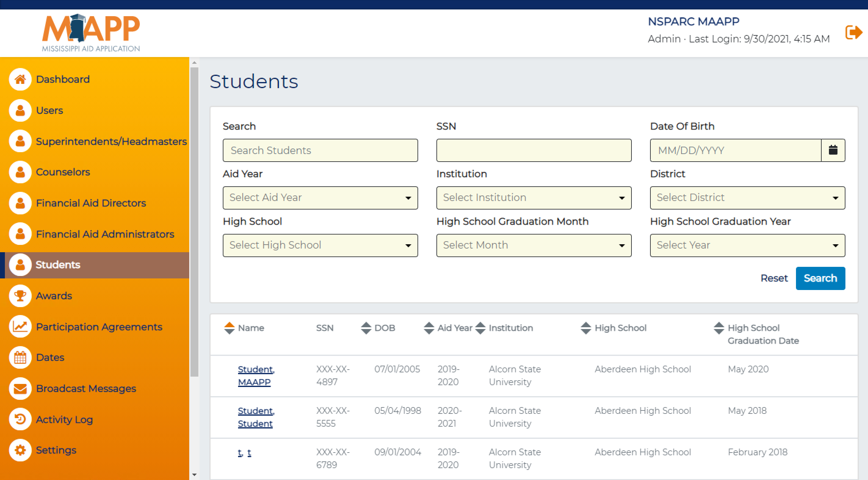Go to Financial Aid Directors page
Screen dimensions: 868x480
91,203
